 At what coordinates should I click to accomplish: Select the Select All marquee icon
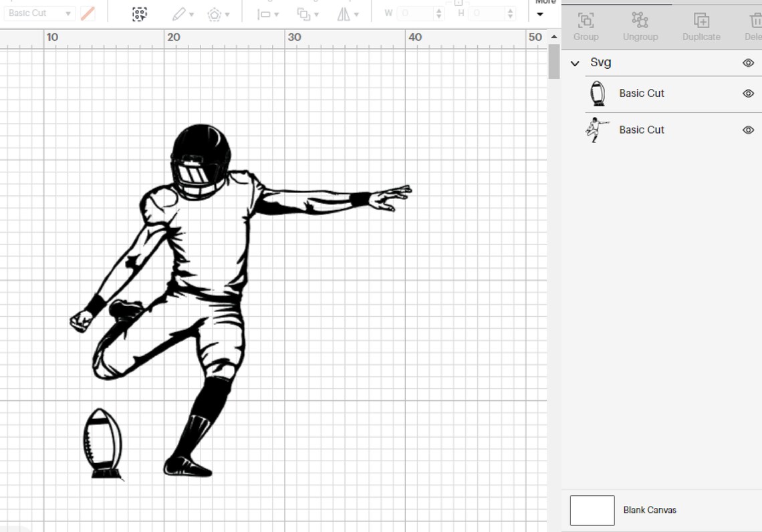point(139,13)
